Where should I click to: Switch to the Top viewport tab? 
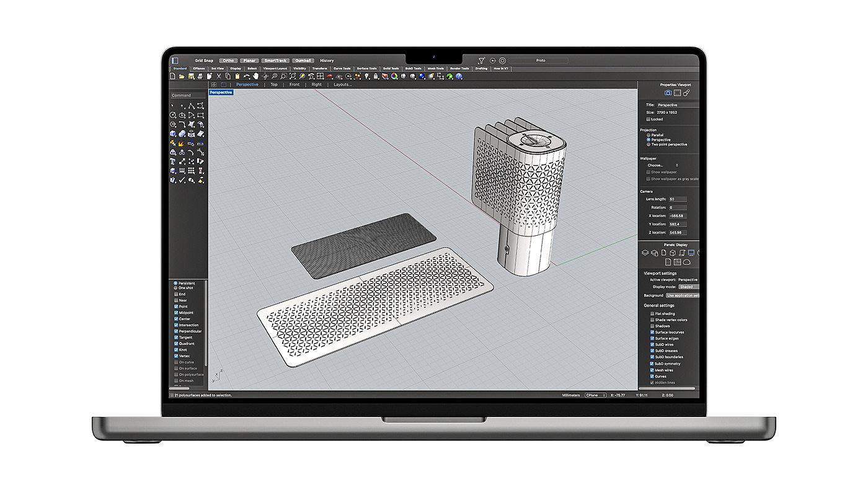coord(274,84)
